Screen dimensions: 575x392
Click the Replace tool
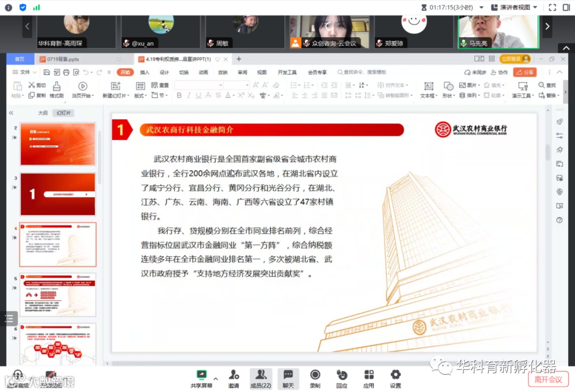tap(548, 95)
